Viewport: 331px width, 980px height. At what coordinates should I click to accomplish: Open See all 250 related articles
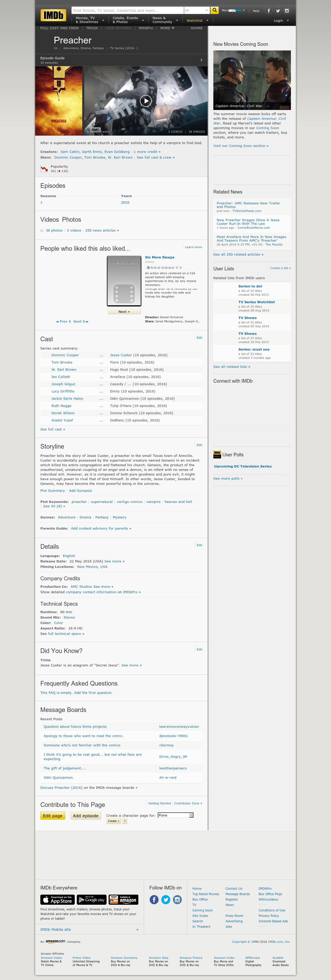[x=237, y=255]
